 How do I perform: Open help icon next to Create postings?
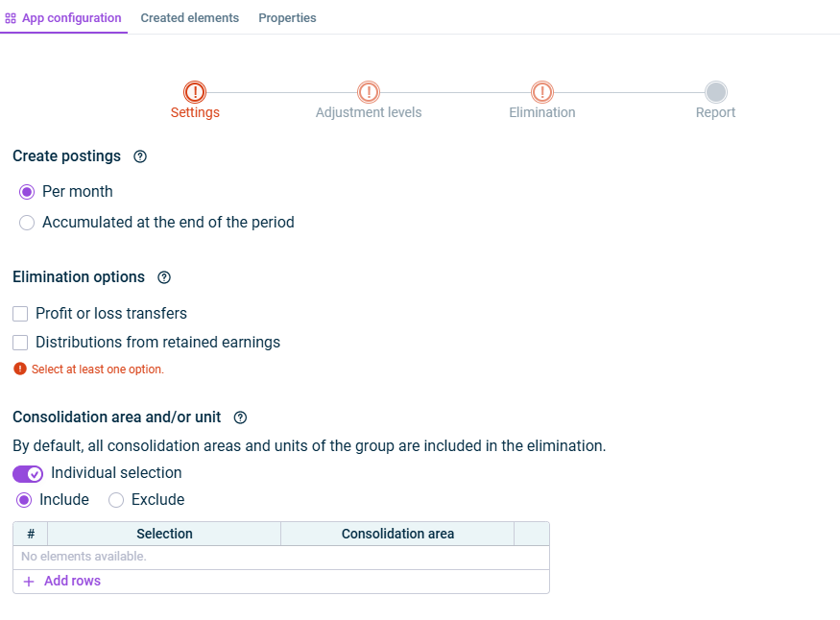point(140,156)
